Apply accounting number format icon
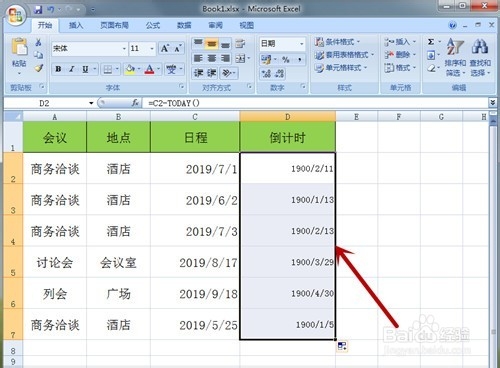The width and height of the screenshot is (500, 368). point(266,60)
